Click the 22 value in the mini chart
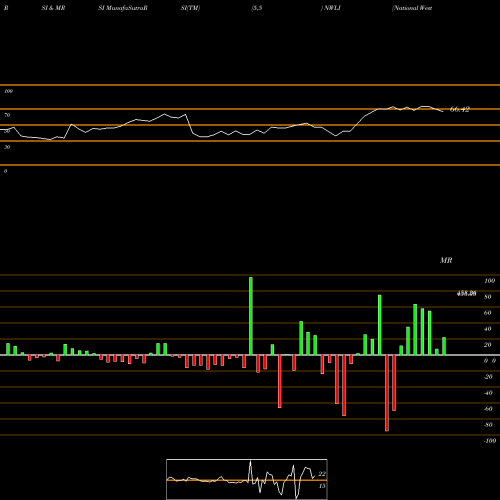 [322, 474]
